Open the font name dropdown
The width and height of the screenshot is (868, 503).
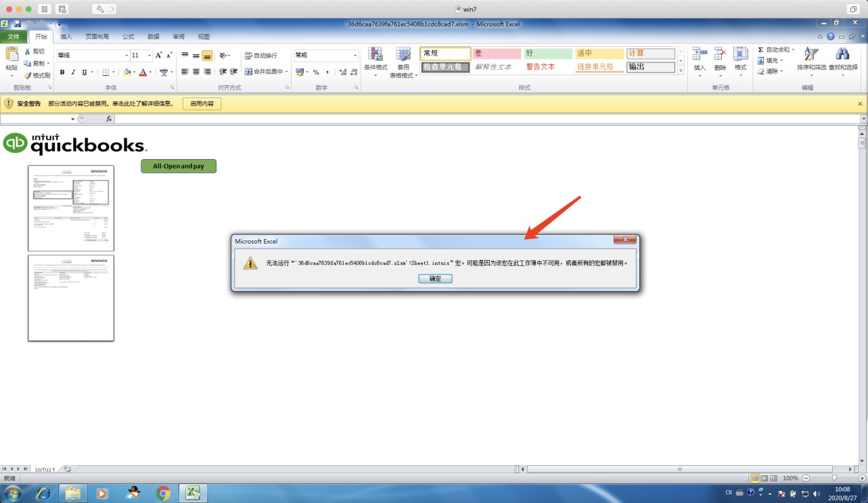pyautogui.click(x=126, y=56)
